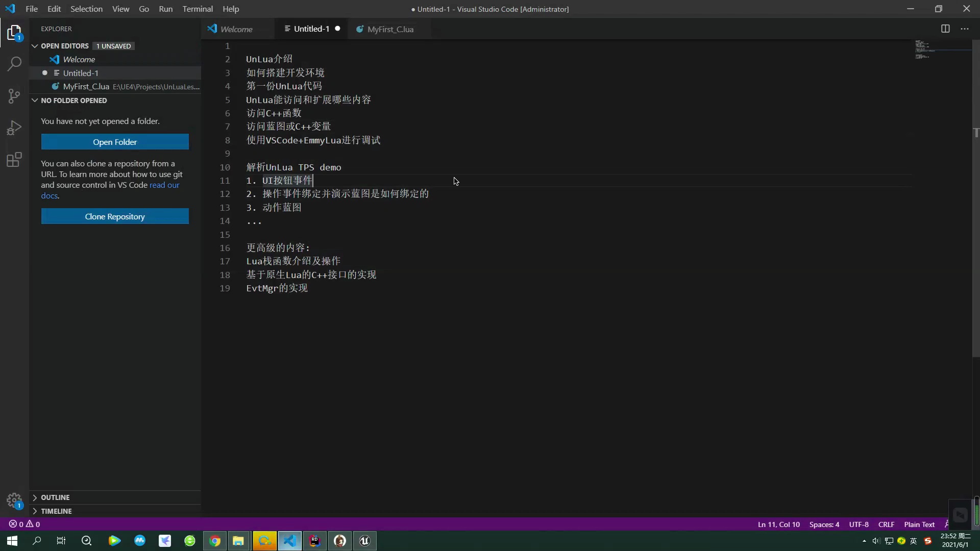The image size is (980, 551).
Task: Open the Manage settings gear
Action: pyautogui.click(x=15, y=500)
